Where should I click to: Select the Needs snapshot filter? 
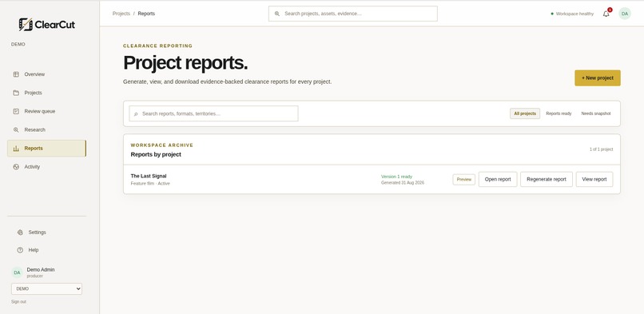[x=596, y=113]
